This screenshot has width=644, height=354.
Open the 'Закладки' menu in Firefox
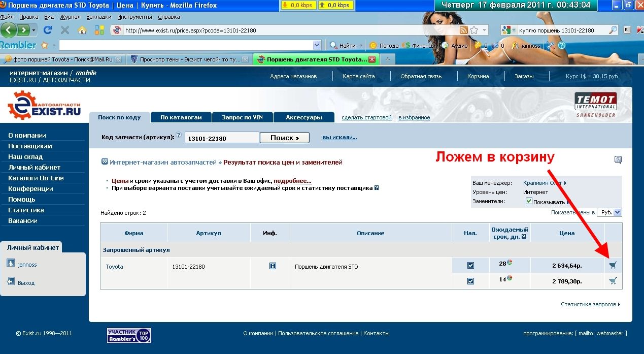tap(98, 17)
